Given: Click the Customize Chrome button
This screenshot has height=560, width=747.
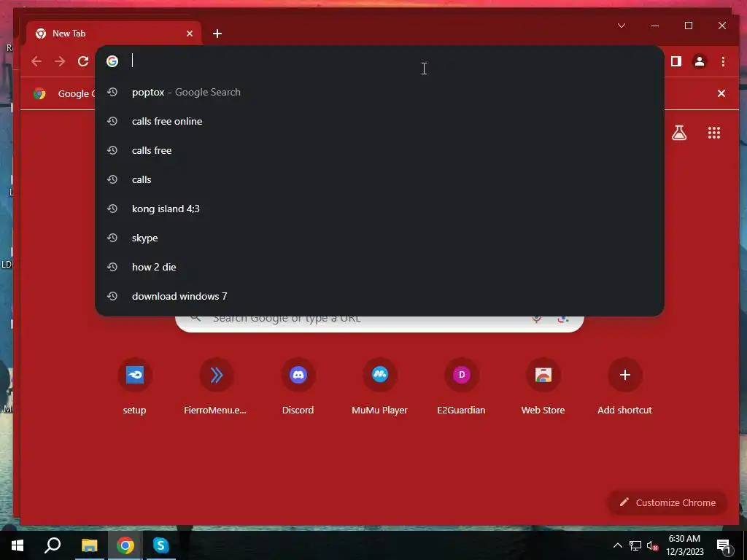Looking at the screenshot, I should tap(667, 503).
